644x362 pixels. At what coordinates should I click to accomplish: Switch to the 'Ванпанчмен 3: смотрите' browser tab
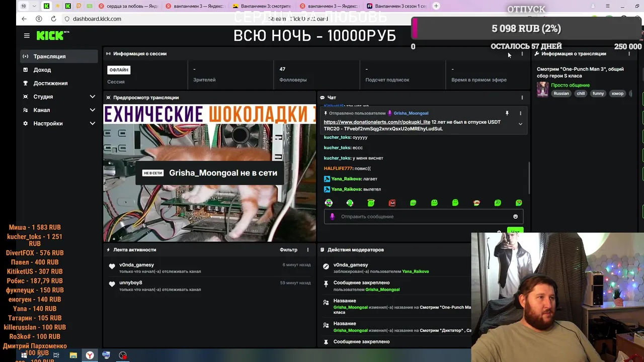(262, 6)
